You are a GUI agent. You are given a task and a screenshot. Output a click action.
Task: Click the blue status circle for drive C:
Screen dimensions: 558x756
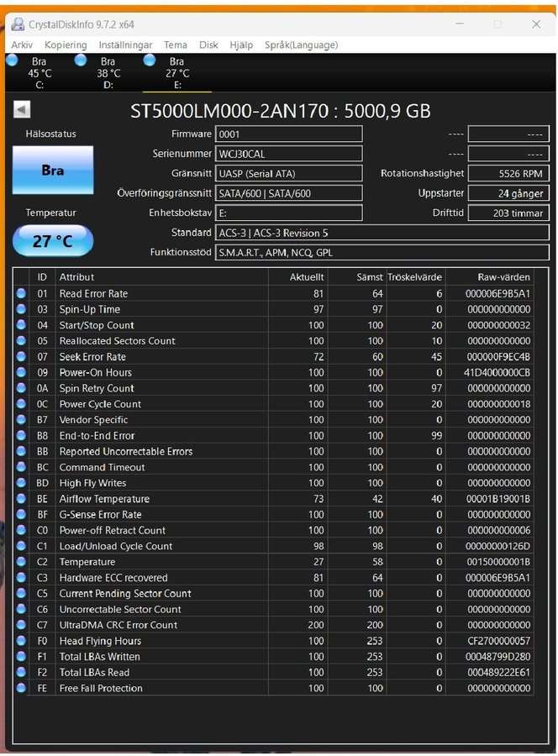(x=12, y=60)
